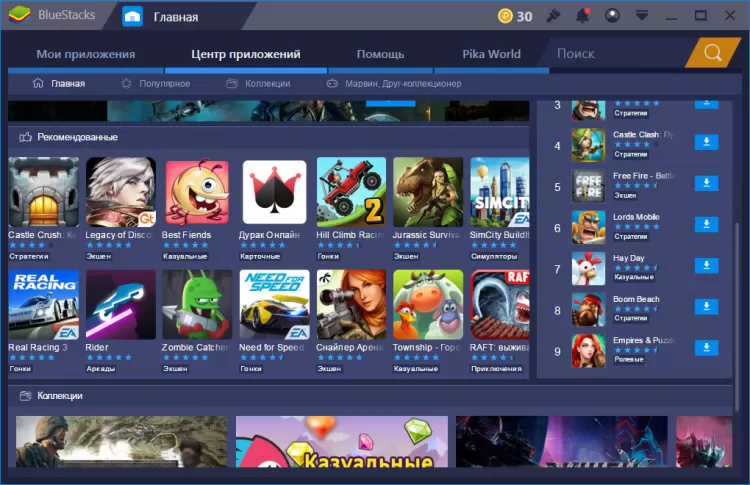The height and width of the screenshot is (485, 750).
Task: Click the Pika points coin icon
Action: [x=505, y=16]
